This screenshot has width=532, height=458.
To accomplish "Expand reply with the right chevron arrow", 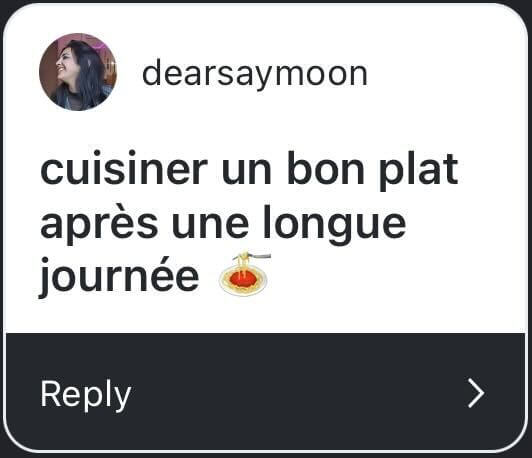I will click(x=476, y=393).
